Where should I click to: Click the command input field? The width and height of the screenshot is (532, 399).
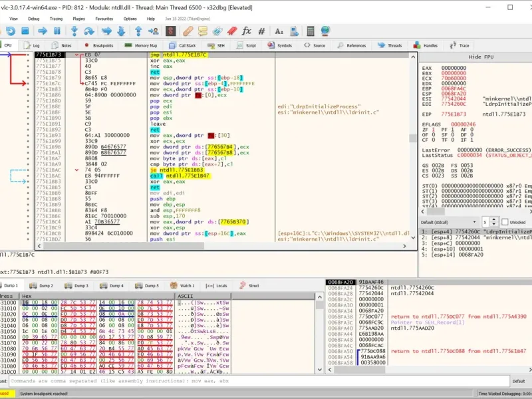coord(253,381)
